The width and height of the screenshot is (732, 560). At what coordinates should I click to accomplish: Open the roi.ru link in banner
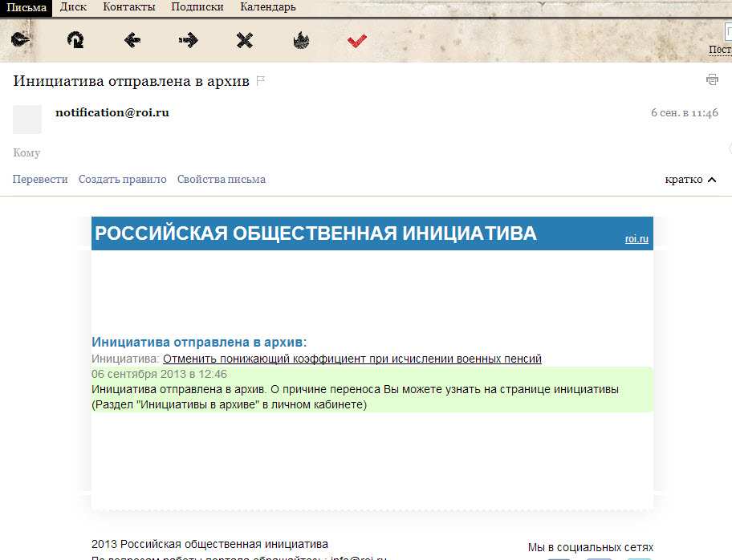pyautogui.click(x=636, y=239)
